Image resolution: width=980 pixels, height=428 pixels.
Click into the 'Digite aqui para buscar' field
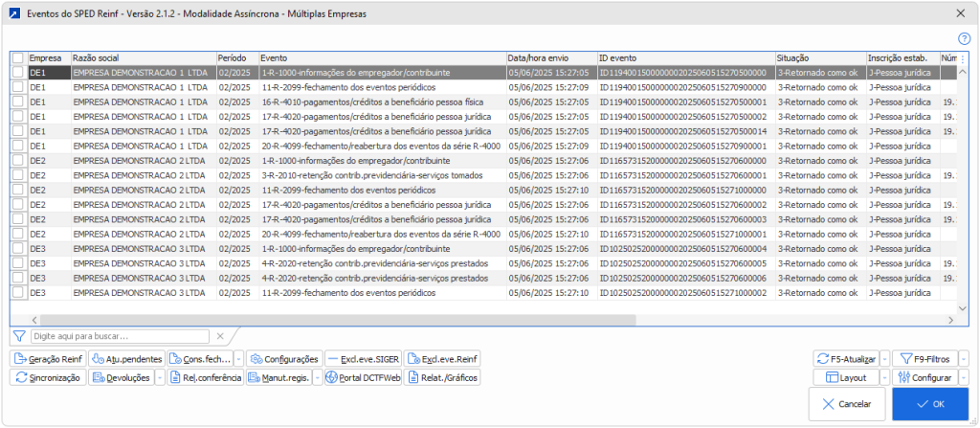(x=120, y=336)
